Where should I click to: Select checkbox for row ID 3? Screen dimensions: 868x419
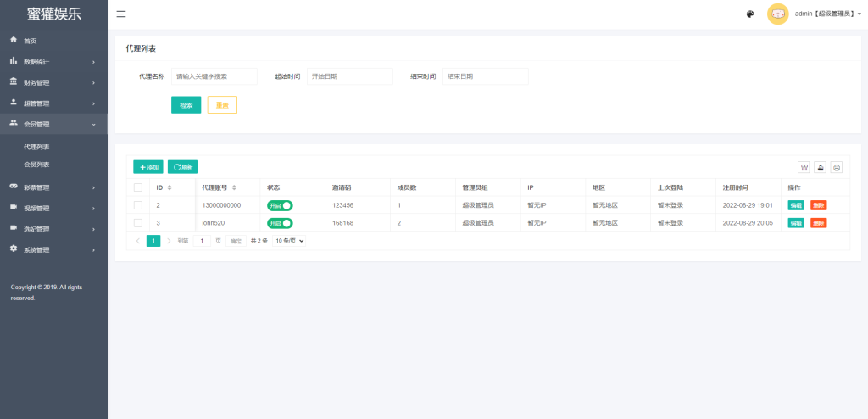click(138, 223)
